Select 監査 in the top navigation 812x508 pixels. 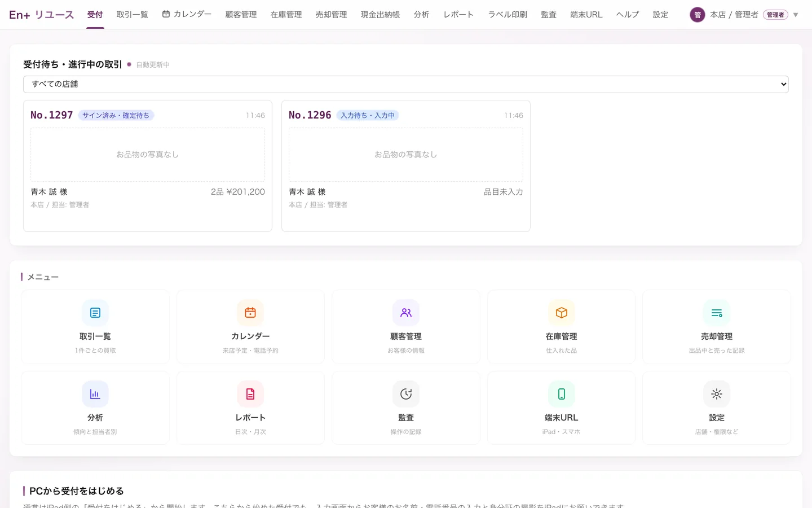pyautogui.click(x=549, y=15)
